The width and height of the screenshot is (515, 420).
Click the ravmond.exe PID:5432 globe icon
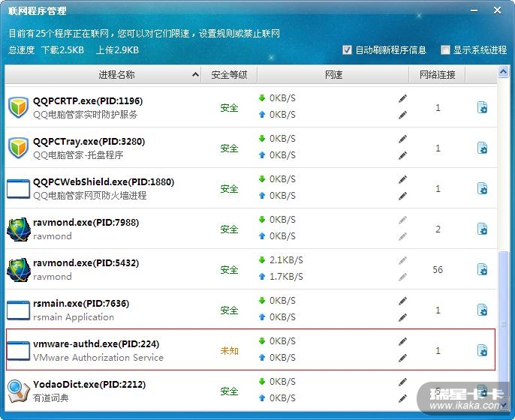[19, 269]
